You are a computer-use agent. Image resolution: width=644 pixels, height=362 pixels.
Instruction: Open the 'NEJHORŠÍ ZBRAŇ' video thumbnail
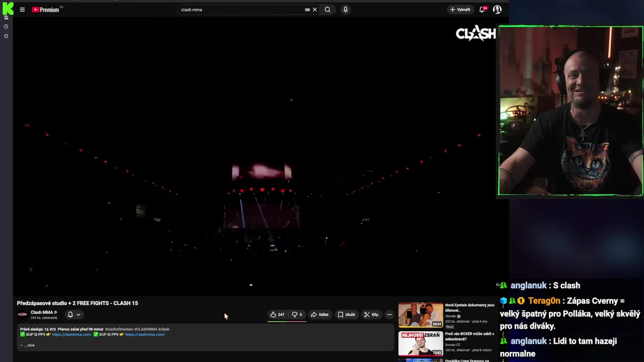point(421,343)
